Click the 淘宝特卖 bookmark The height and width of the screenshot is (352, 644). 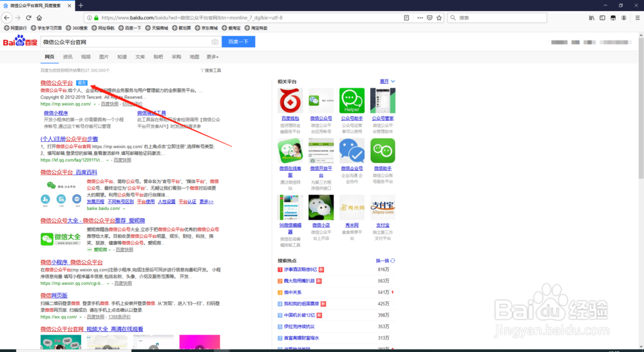(x=256, y=28)
